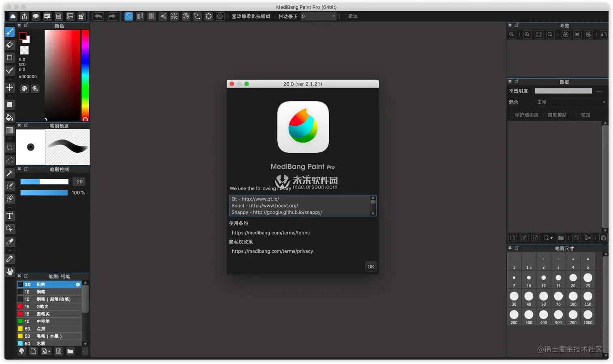This screenshot has width=613, height=364.
Task: Open 抖动修正 correction value dropdown
Action: (x=318, y=17)
